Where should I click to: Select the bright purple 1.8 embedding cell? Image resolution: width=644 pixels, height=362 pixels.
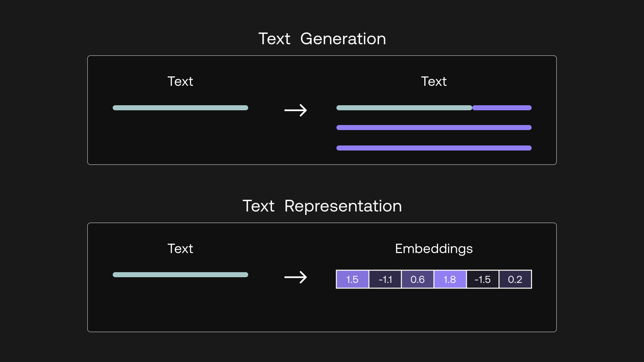point(450,279)
